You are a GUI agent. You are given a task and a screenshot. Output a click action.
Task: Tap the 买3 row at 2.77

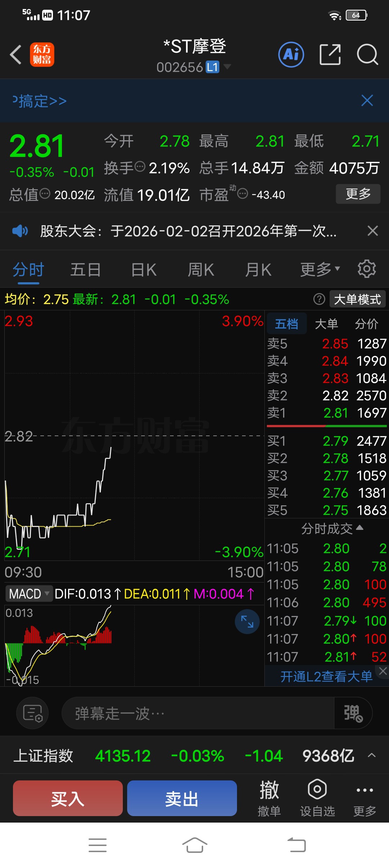click(327, 475)
